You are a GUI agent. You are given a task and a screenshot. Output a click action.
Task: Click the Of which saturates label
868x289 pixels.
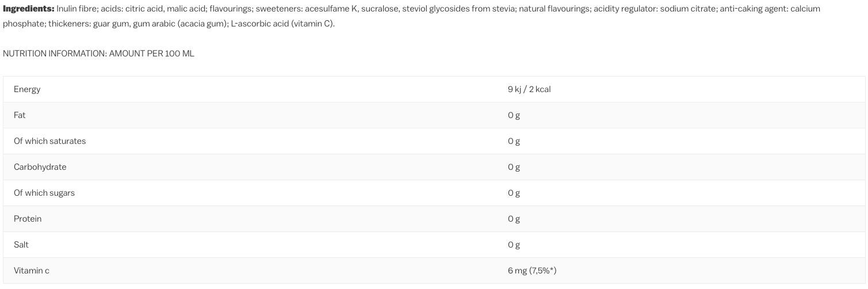click(49, 141)
